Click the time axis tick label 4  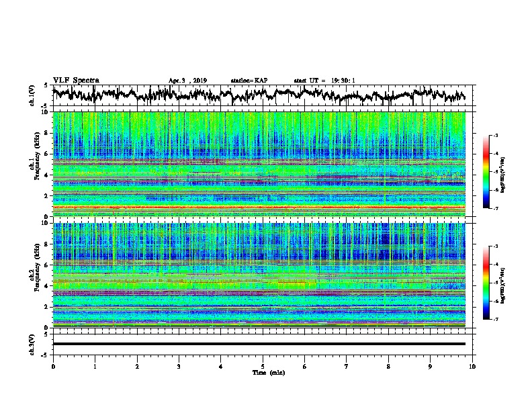(x=221, y=366)
